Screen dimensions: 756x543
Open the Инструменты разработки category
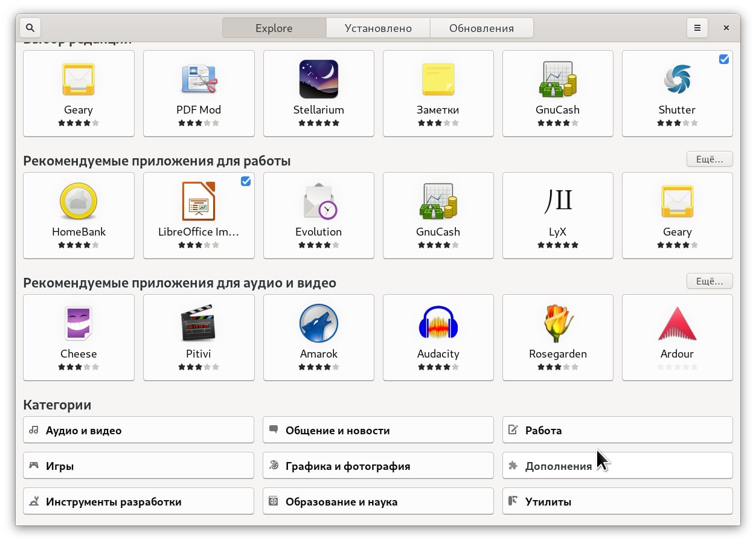[x=138, y=502]
